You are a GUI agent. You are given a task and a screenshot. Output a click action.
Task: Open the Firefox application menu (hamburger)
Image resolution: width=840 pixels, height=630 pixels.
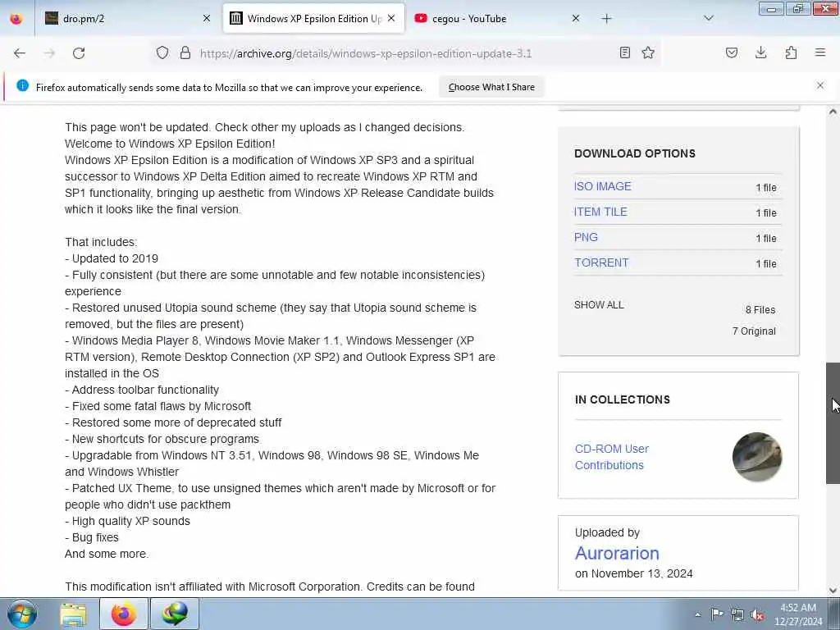point(820,52)
